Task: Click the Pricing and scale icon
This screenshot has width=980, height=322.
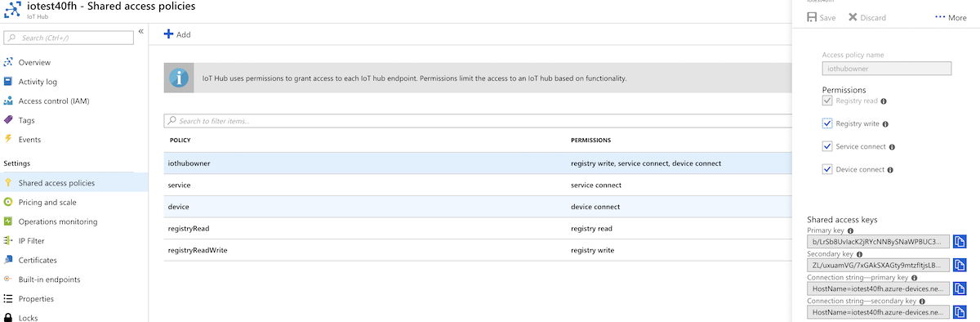Action: coord(8,202)
